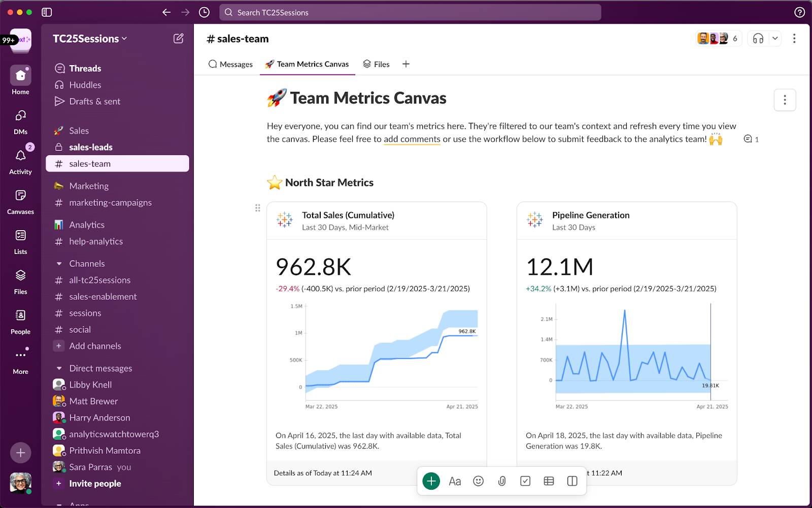Image resolution: width=812 pixels, height=508 pixels.
Task: Open channel options vertical dots in header
Action: [x=794, y=39]
